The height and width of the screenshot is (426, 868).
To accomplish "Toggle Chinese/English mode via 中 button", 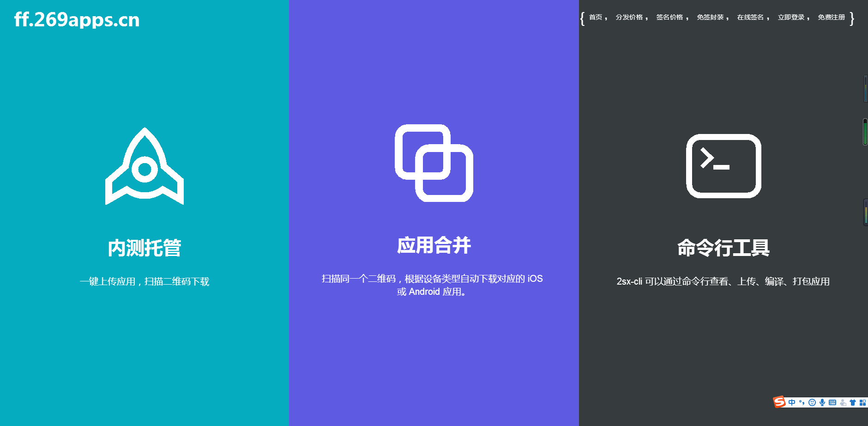I will [792, 402].
